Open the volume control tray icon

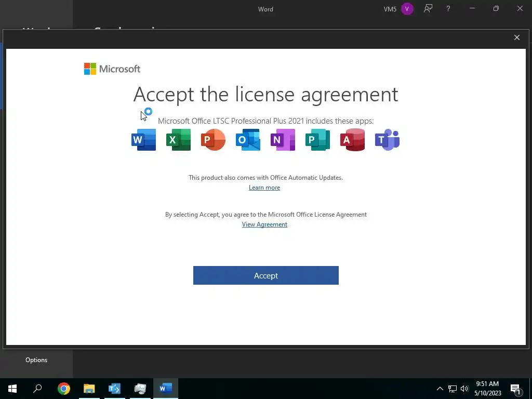(464, 389)
